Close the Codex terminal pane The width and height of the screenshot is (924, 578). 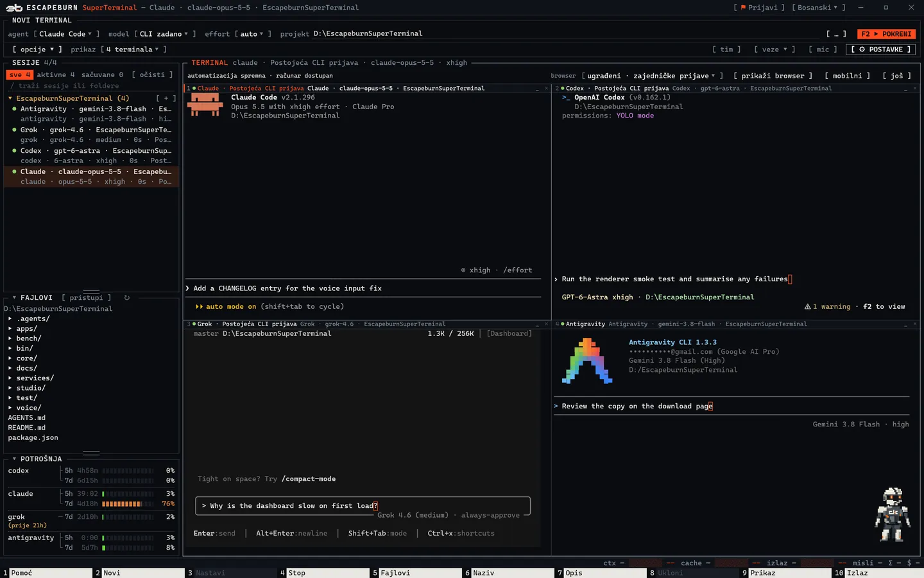tap(914, 89)
